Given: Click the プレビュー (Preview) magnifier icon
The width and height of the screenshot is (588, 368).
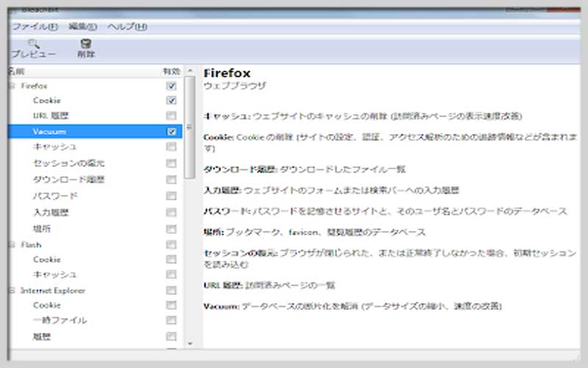Looking at the screenshot, I should [33, 44].
